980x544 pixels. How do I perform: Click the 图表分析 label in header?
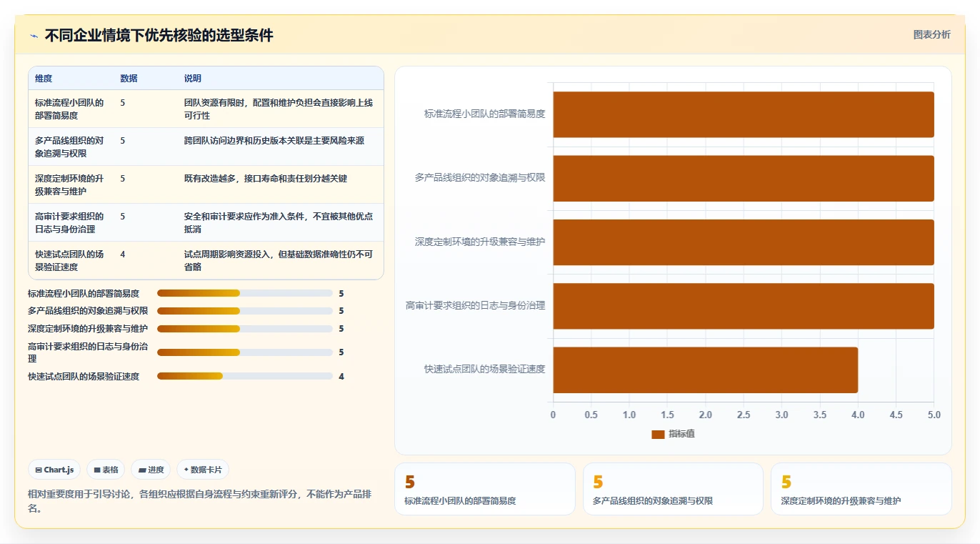click(931, 34)
